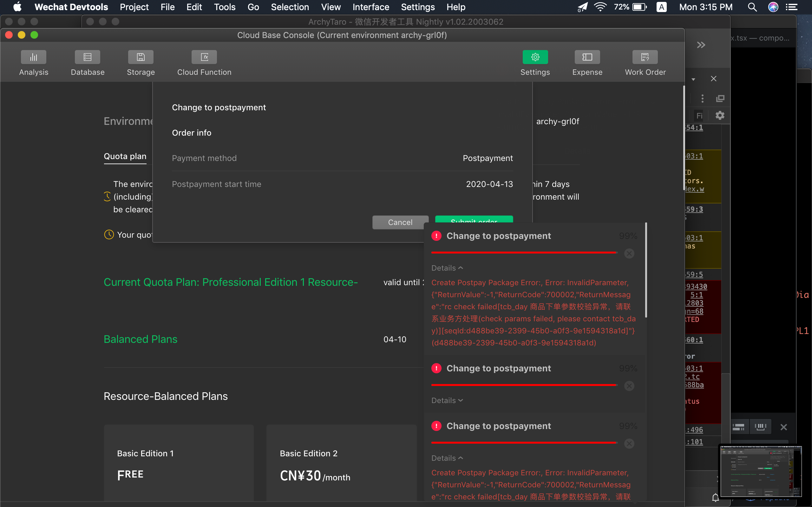Open the Database section icon
The width and height of the screenshot is (812, 507).
click(x=88, y=57)
